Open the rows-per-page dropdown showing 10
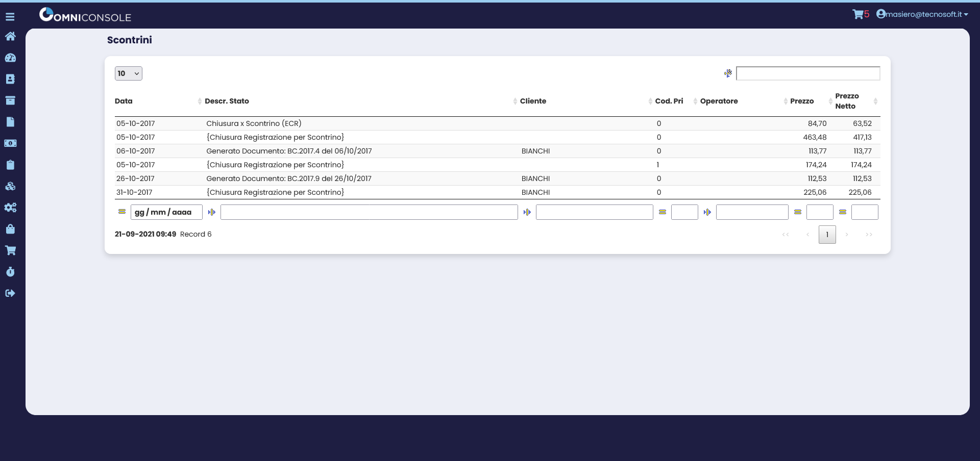Image resolution: width=980 pixels, height=461 pixels. (128, 73)
